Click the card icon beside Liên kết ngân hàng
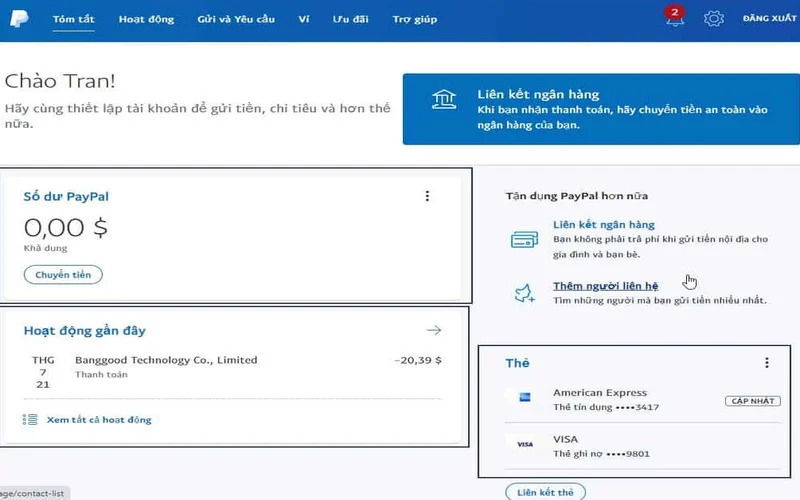This screenshot has width=800, height=500. [x=524, y=240]
